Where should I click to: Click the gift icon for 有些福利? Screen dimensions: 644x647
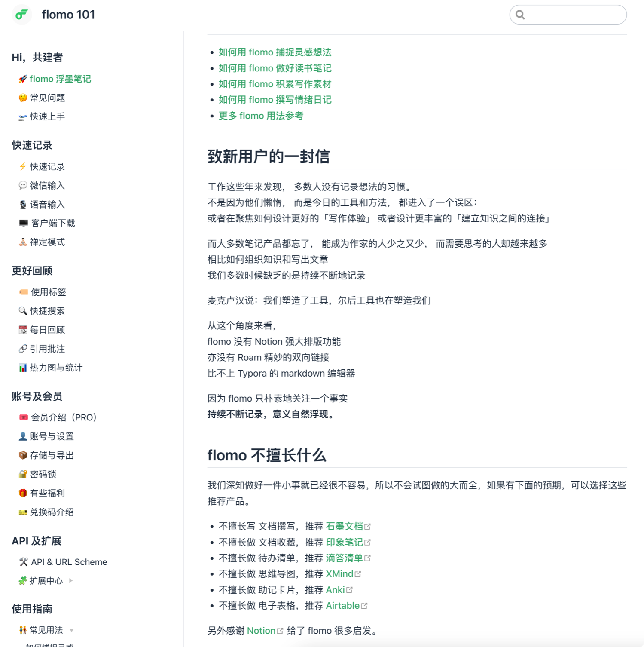click(23, 493)
